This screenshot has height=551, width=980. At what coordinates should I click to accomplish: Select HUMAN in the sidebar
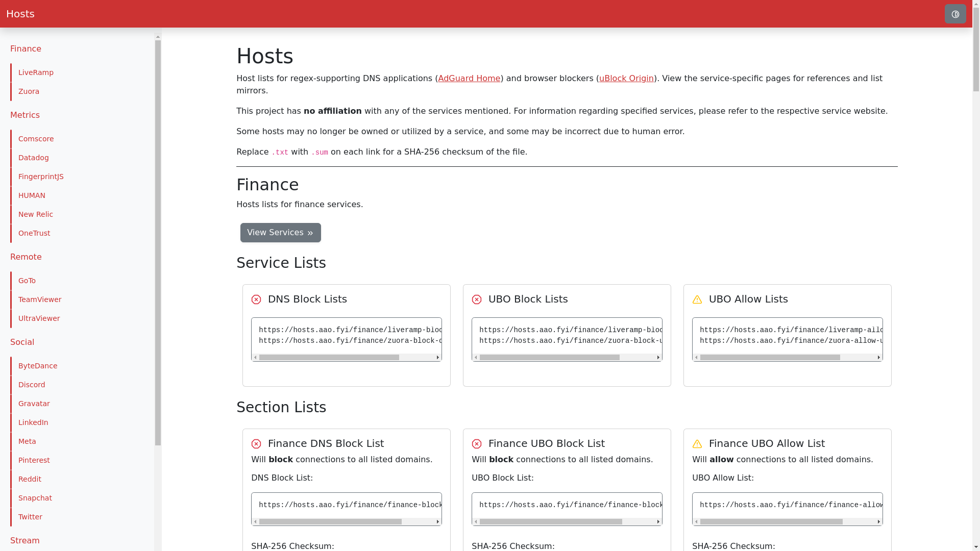[32, 195]
